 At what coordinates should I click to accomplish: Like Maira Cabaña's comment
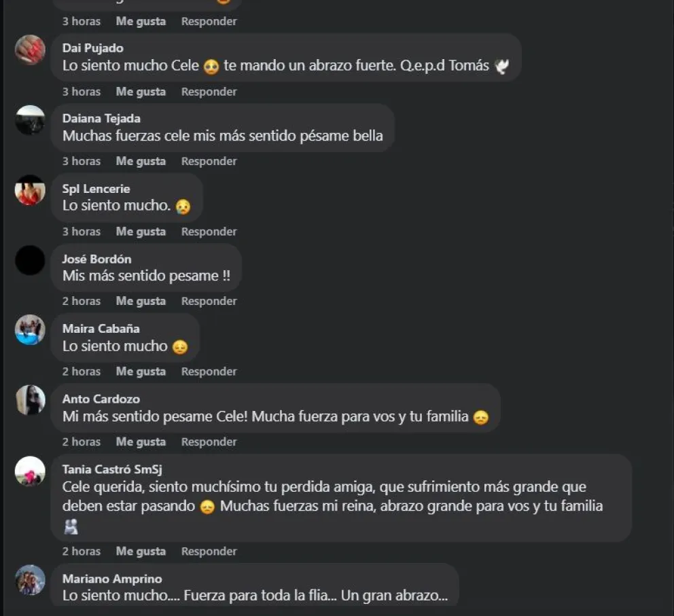coord(141,372)
